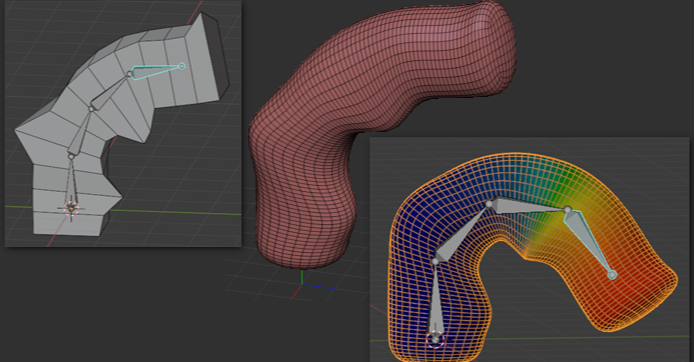Screen dimensions: 695x362
Task: Select the lowest bone in the low-poly viewport
Action: coord(71,182)
